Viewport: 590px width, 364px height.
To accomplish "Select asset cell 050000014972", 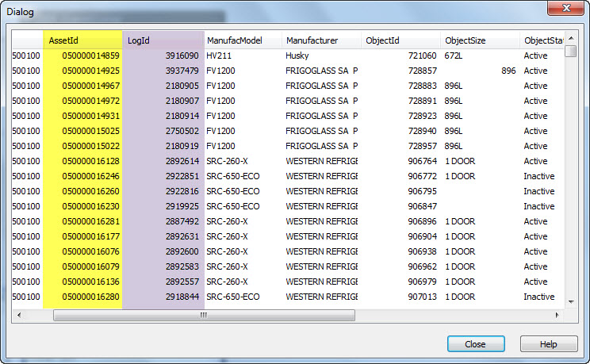I will [x=90, y=101].
